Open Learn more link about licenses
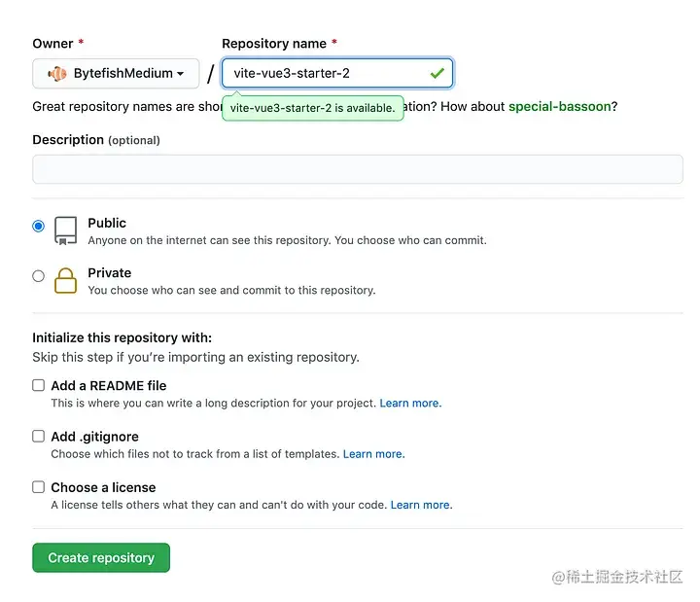Viewport: 700px width, 602px height. point(420,505)
